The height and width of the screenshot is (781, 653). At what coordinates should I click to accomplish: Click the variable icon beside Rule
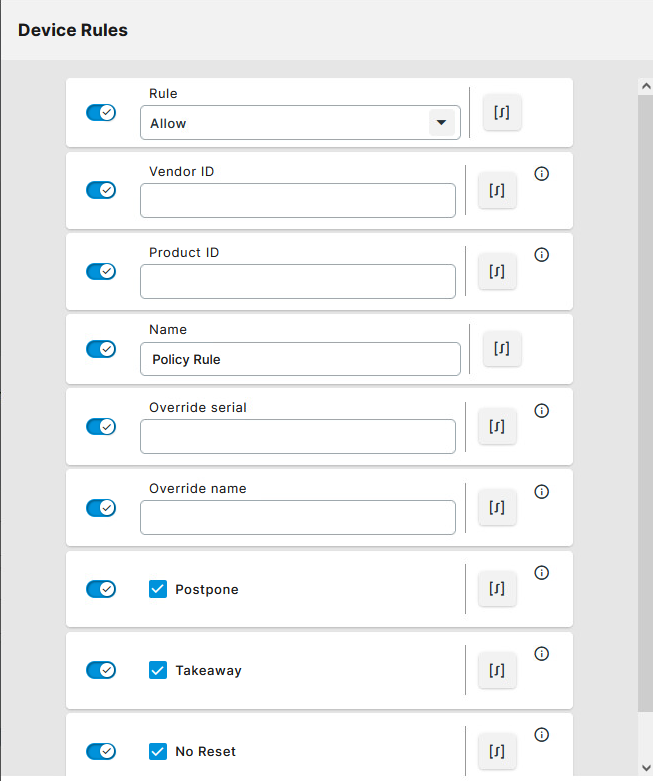[502, 113]
